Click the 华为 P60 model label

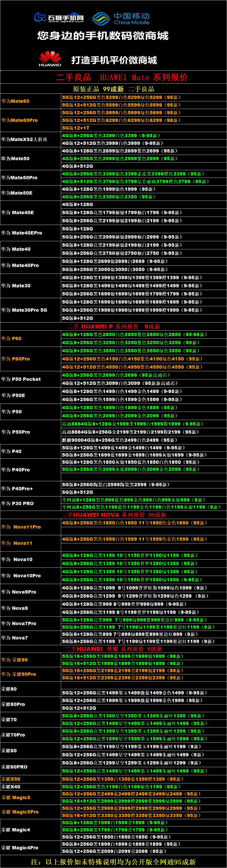[11, 339]
